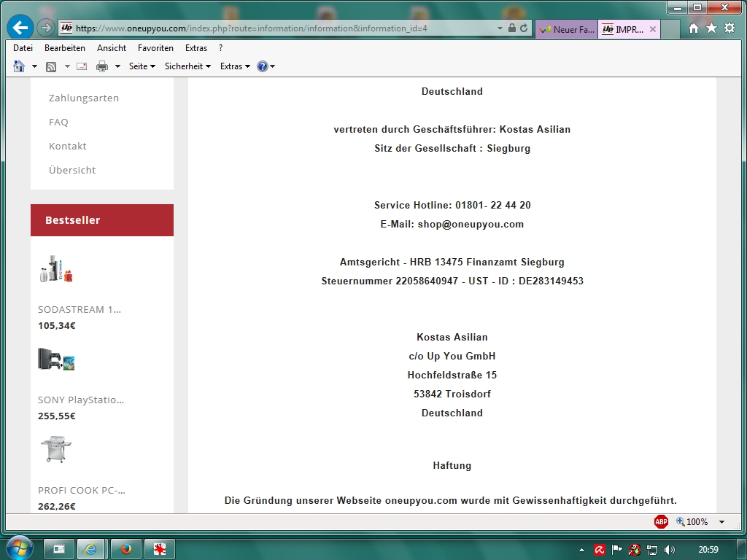The width and height of the screenshot is (747, 560).
Task: Click the browser Back arrow button
Action: [20, 28]
